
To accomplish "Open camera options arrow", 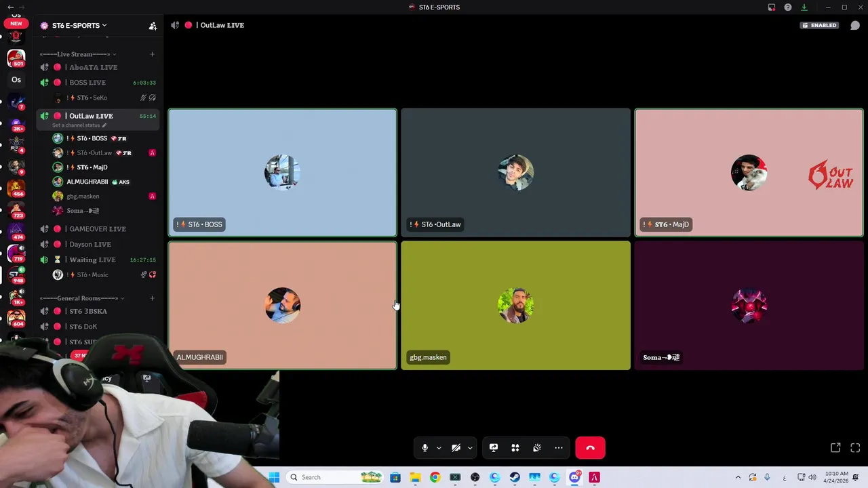I will click(470, 448).
